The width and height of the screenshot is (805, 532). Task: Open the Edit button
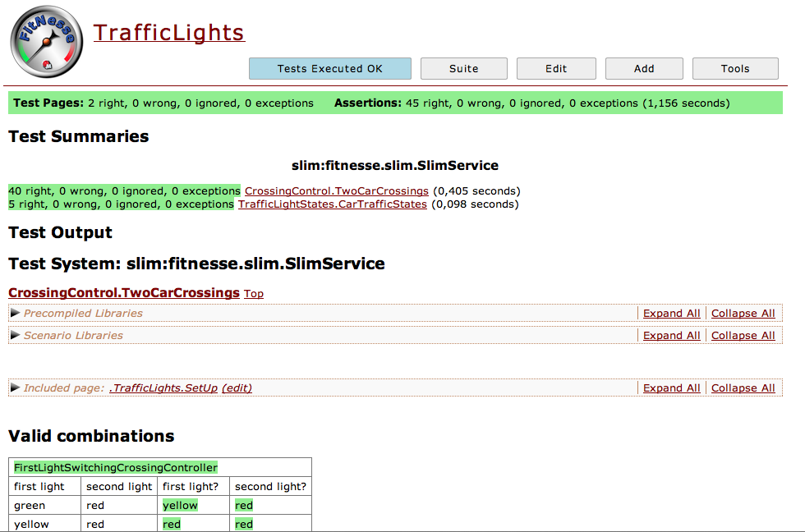[x=556, y=69]
